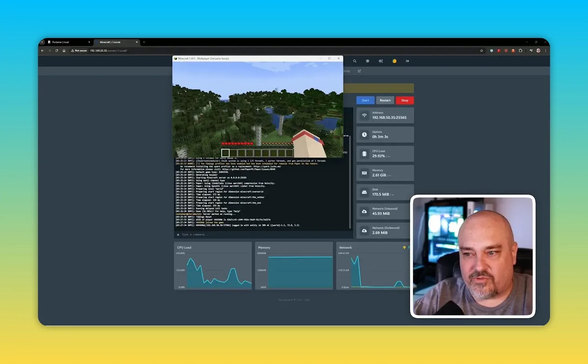Click the inbound value 45.93 MiB
The height and width of the screenshot is (364, 588).
tap(381, 214)
